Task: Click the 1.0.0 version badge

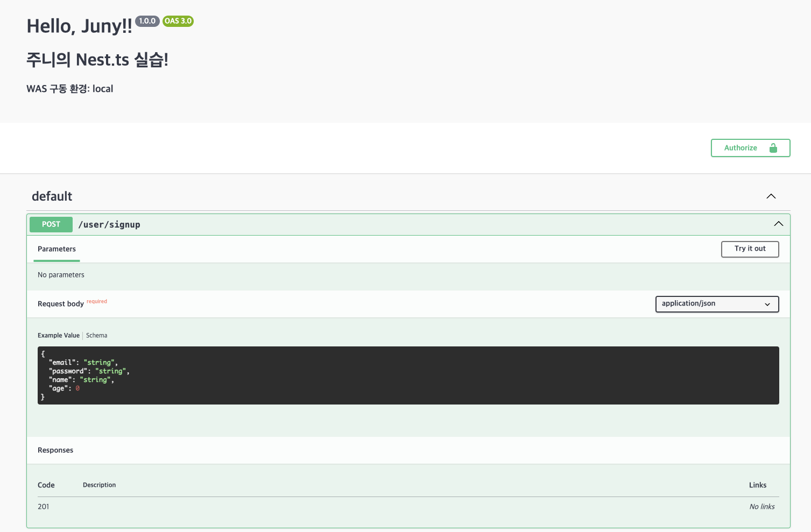Action: click(147, 21)
